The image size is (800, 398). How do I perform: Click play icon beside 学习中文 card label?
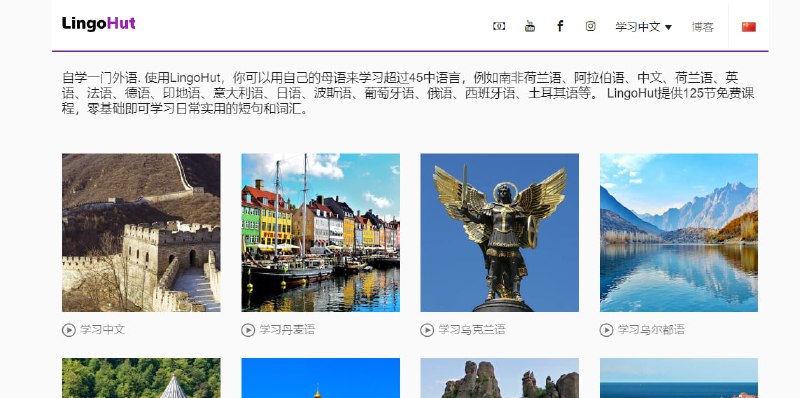click(x=68, y=330)
